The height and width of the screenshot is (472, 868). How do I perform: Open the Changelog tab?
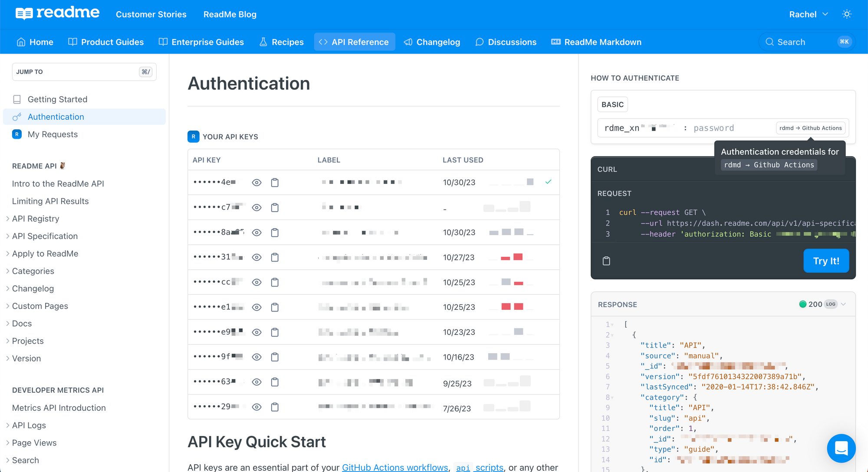point(432,42)
